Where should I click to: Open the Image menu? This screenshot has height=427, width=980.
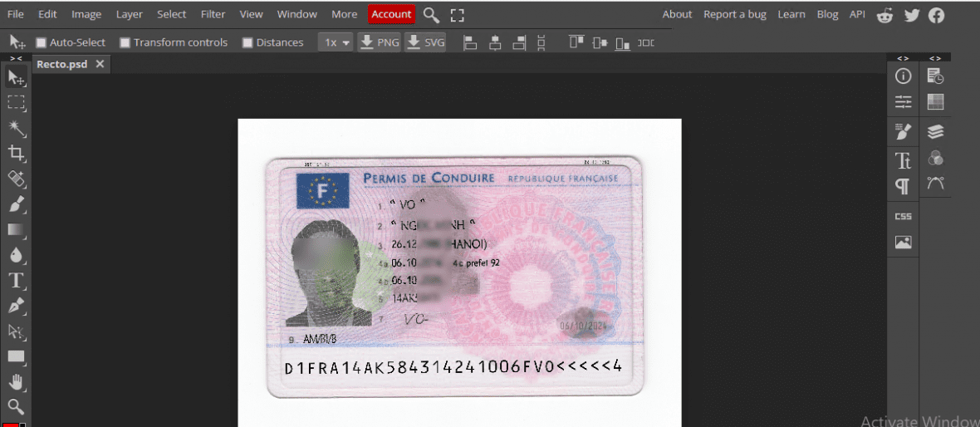pos(86,14)
